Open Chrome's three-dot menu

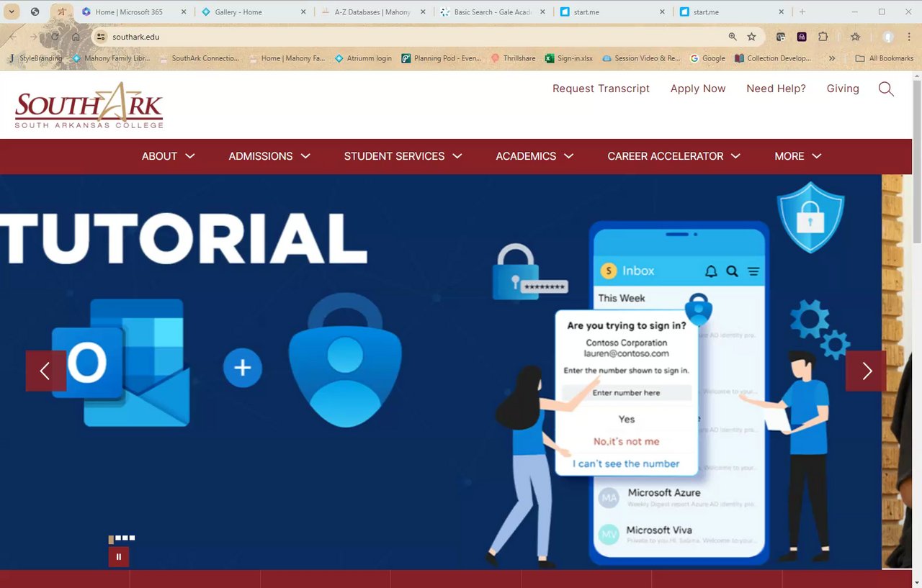(x=909, y=37)
